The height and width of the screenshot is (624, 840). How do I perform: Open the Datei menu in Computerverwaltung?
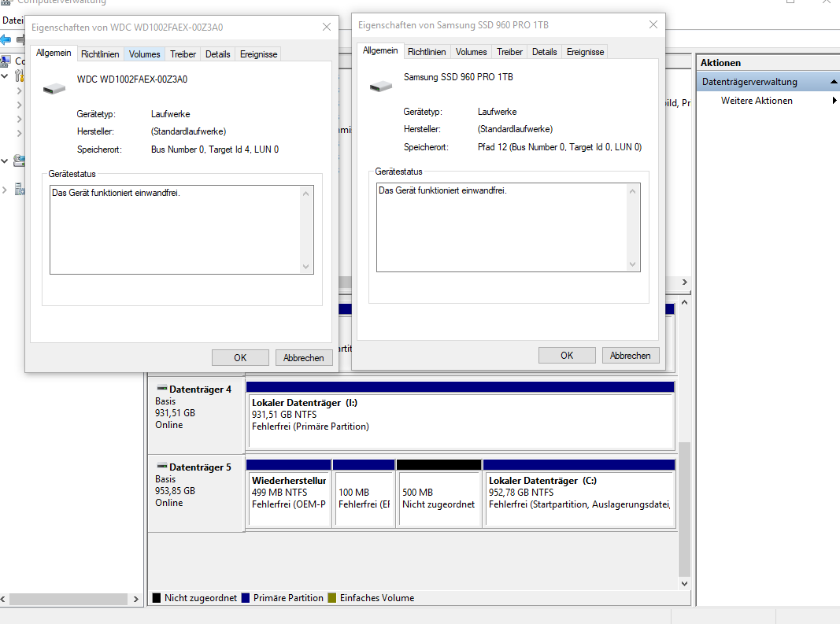click(x=13, y=20)
